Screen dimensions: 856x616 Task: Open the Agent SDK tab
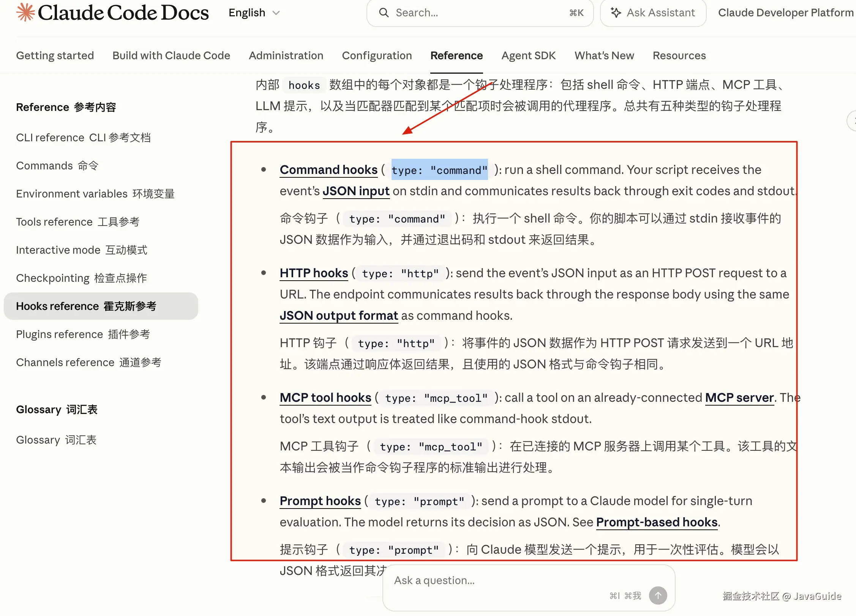[528, 55]
